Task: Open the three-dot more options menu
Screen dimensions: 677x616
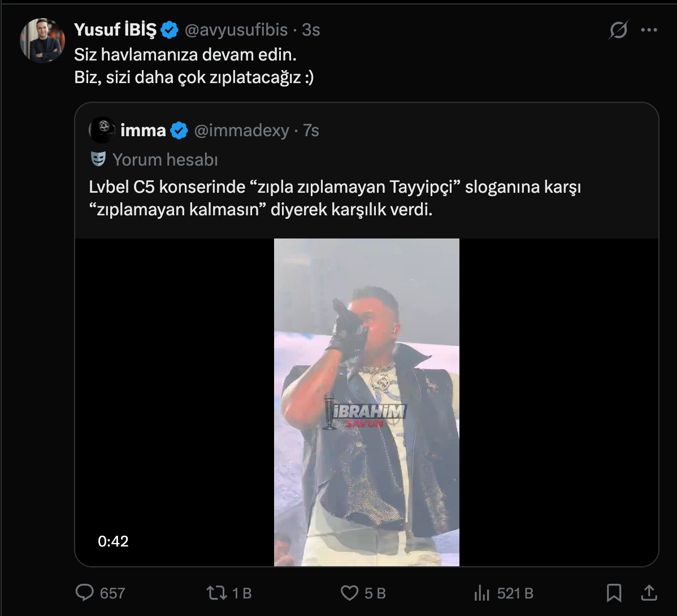Action: [649, 30]
